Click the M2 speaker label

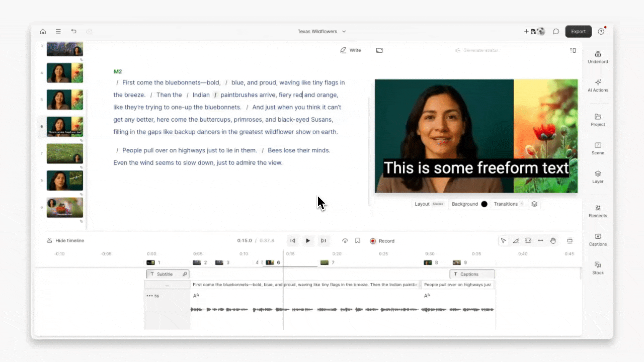click(x=118, y=71)
